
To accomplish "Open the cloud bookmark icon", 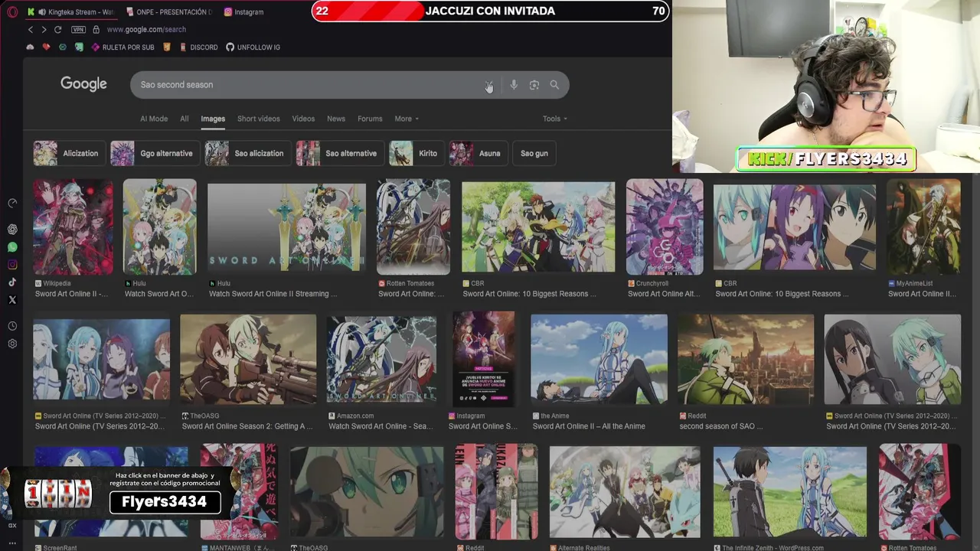I will pos(30,47).
